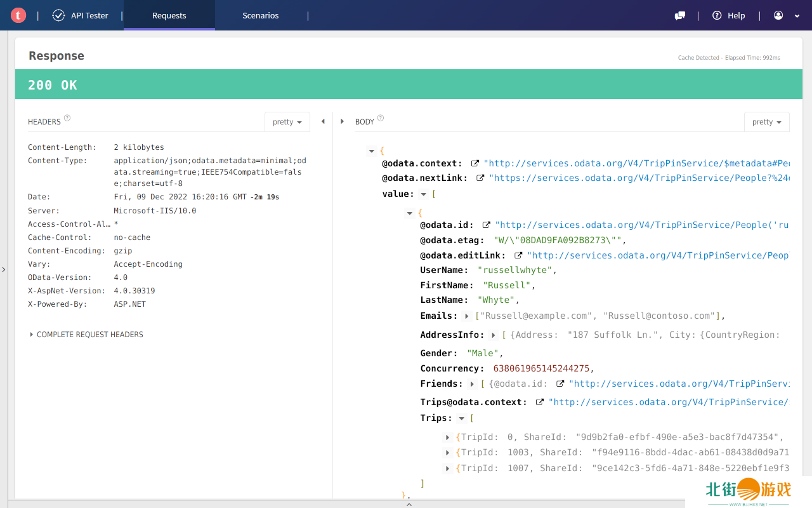The image size is (812, 508).
Task: Select the Requests tab
Action: pyautogui.click(x=169, y=16)
